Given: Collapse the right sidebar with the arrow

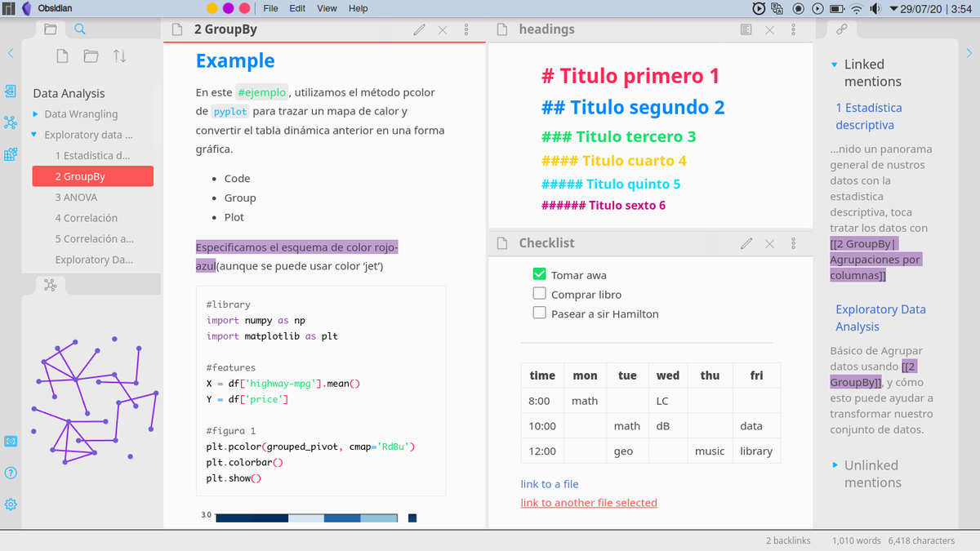Looking at the screenshot, I should [969, 53].
